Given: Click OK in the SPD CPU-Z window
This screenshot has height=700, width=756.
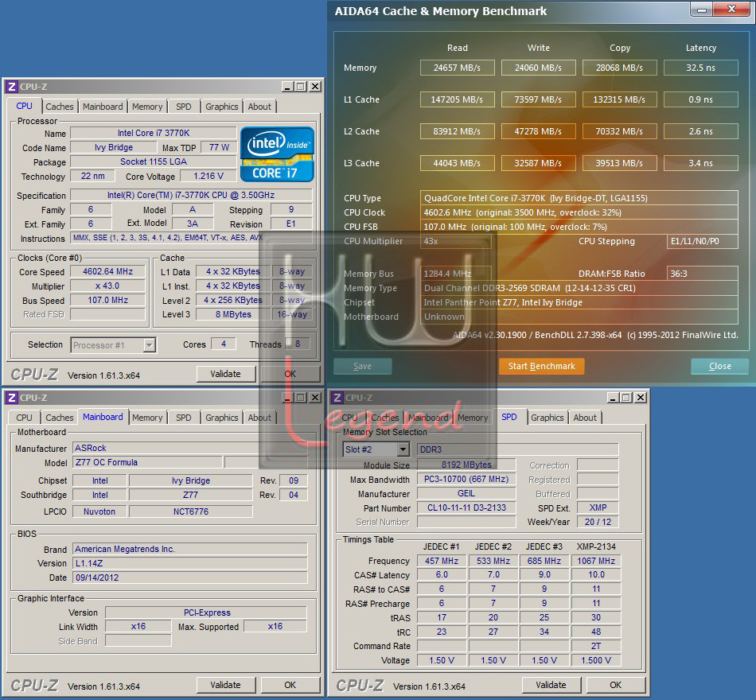Looking at the screenshot, I should tap(616, 685).
